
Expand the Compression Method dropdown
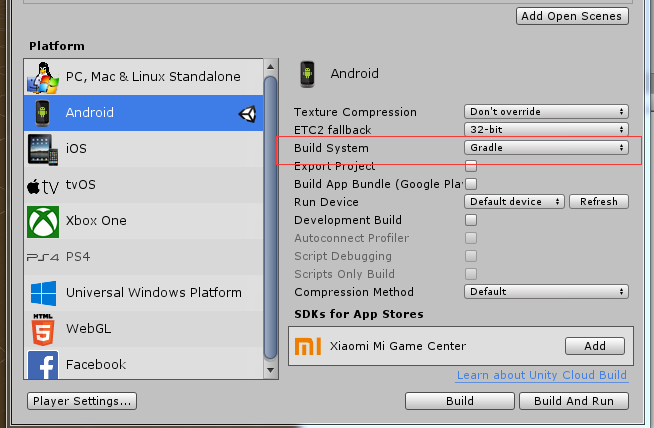(546, 292)
